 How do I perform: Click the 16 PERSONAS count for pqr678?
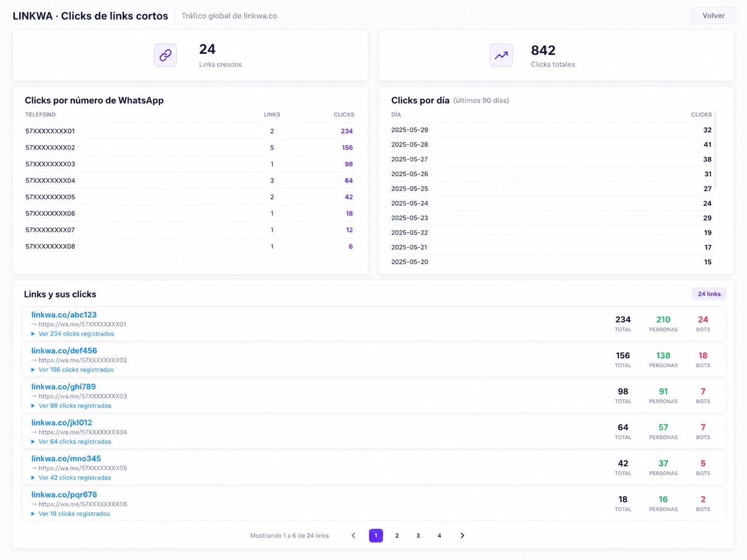click(663, 500)
